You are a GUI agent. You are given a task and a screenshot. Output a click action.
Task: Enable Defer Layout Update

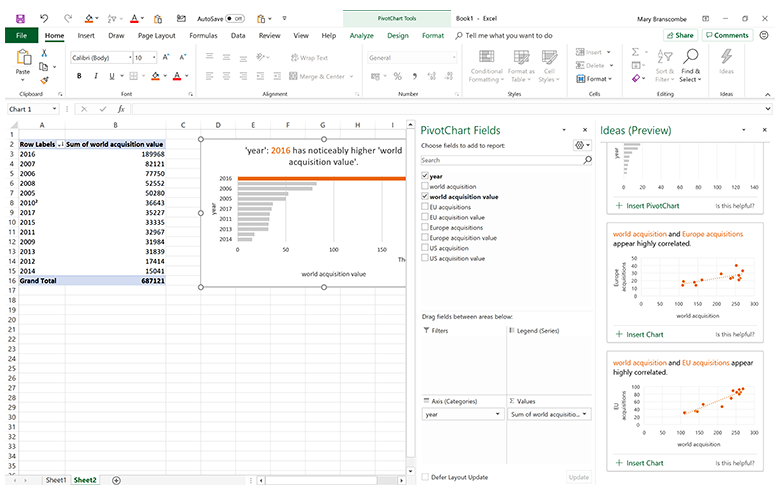425,477
